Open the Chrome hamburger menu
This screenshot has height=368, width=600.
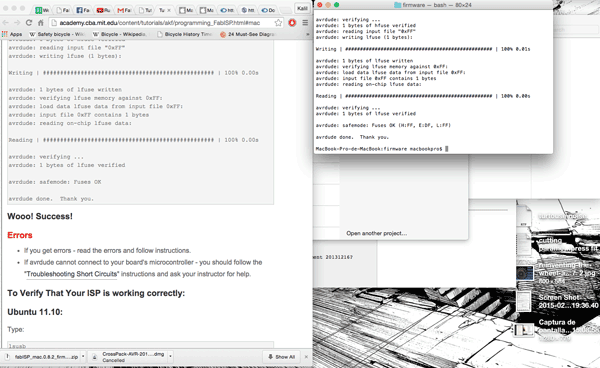click(305, 23)
